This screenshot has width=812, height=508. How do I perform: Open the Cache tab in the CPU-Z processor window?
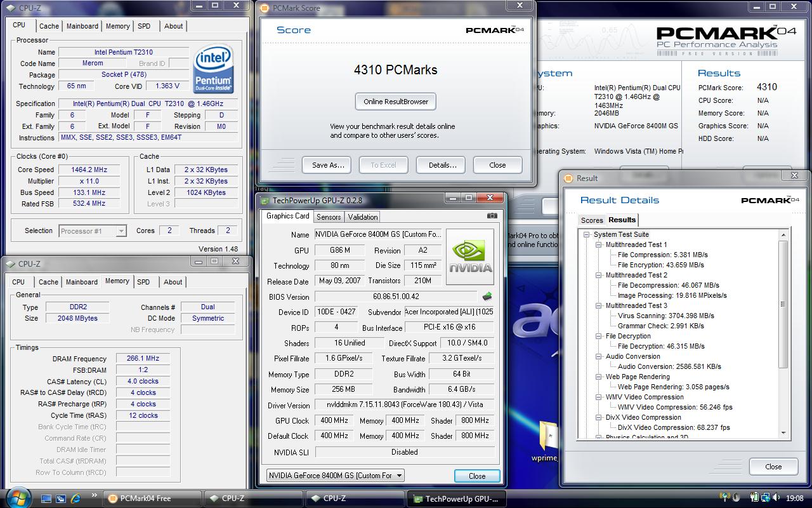point(49,26)
